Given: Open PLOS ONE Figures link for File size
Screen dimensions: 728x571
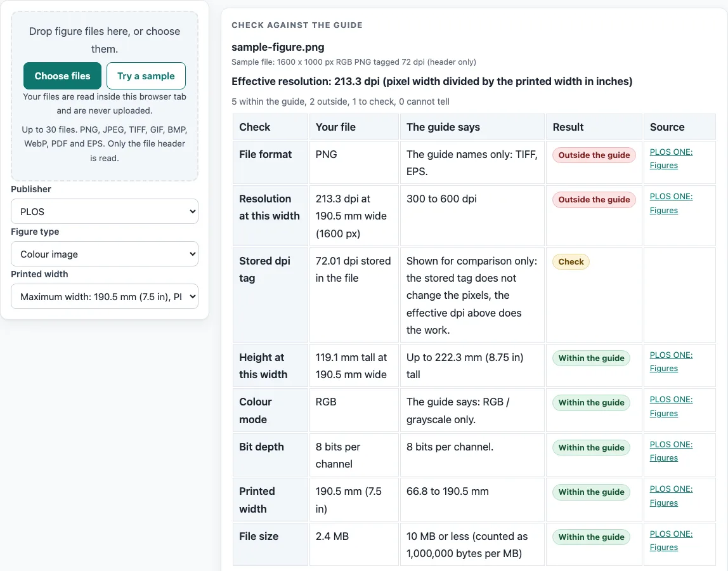Looking at the screenshot, I should pos(671,541).
